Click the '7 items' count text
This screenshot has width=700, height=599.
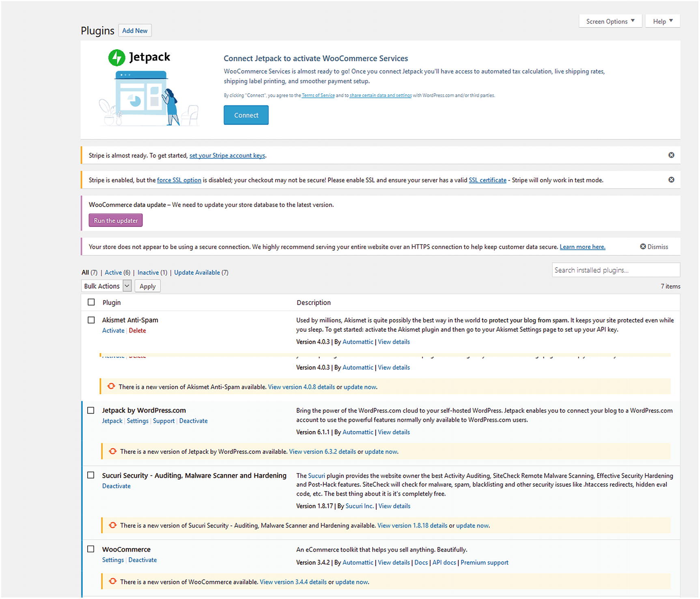pyautogui.click(x=670, y=287)
